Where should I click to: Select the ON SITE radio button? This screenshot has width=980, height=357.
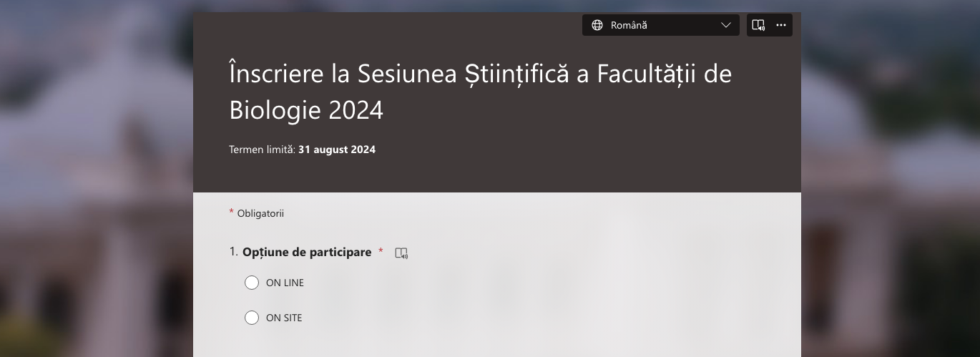tap(252, 318)
